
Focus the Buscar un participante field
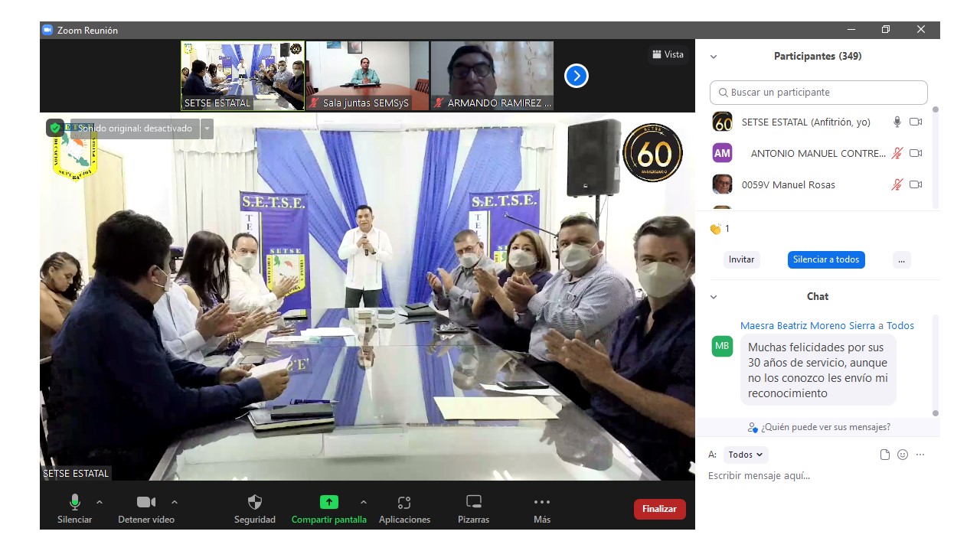coord(818,93)
